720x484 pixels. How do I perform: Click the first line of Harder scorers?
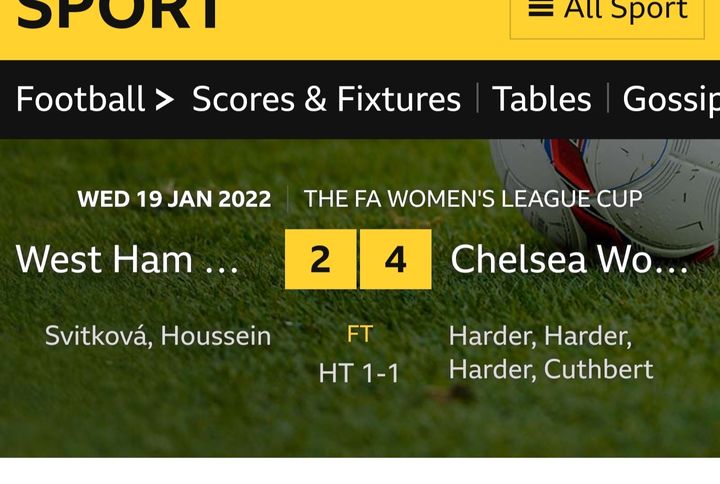tap(539, 336)
